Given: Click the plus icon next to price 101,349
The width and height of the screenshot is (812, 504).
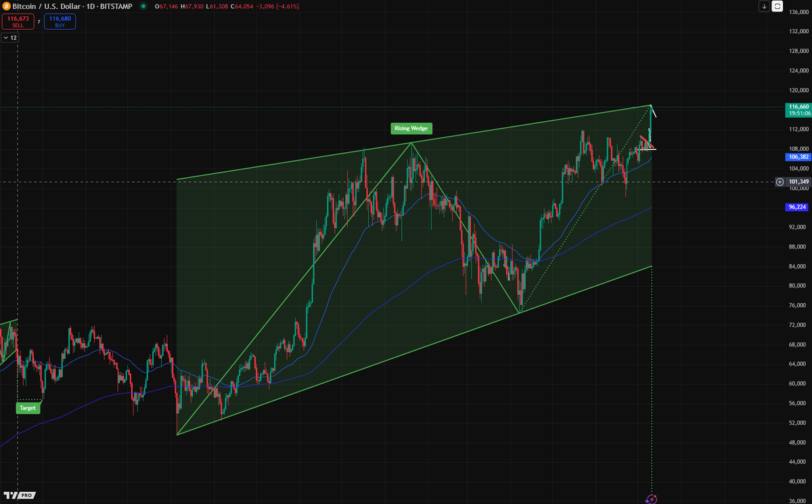Looking at the screenshot, I should pyautogui.click(x=779, y=181).
